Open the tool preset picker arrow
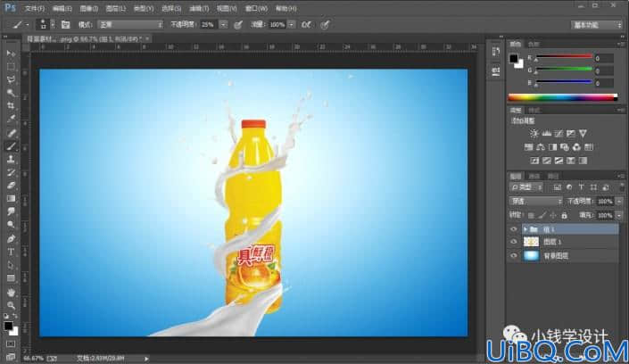629x364 pixels. (28, 25)
